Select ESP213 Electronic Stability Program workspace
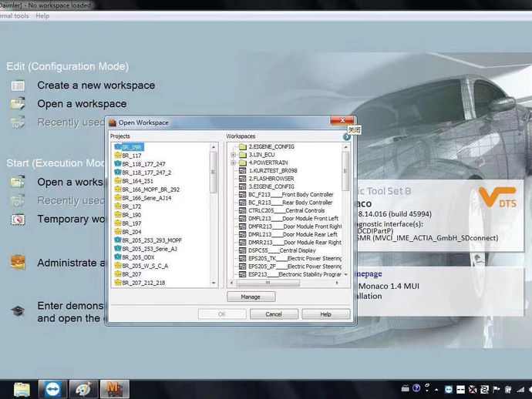532x399 pixels. click(295, 274)
